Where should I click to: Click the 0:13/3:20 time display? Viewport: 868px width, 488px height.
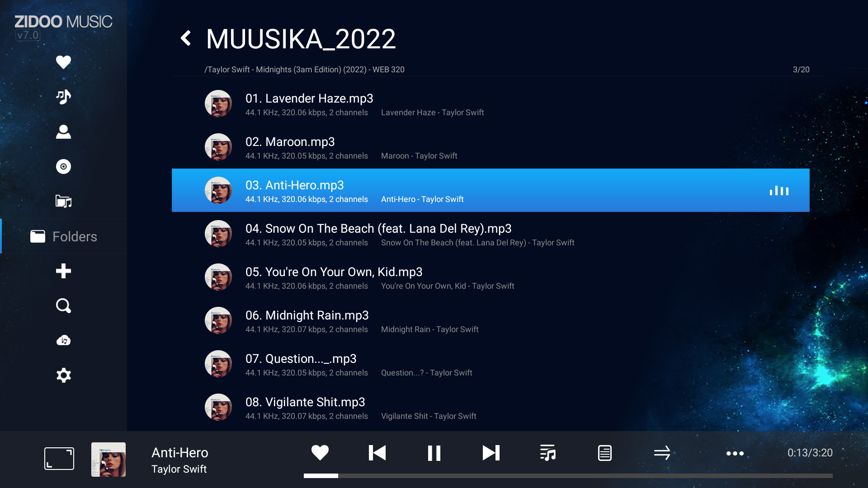(x=810, y=453)
